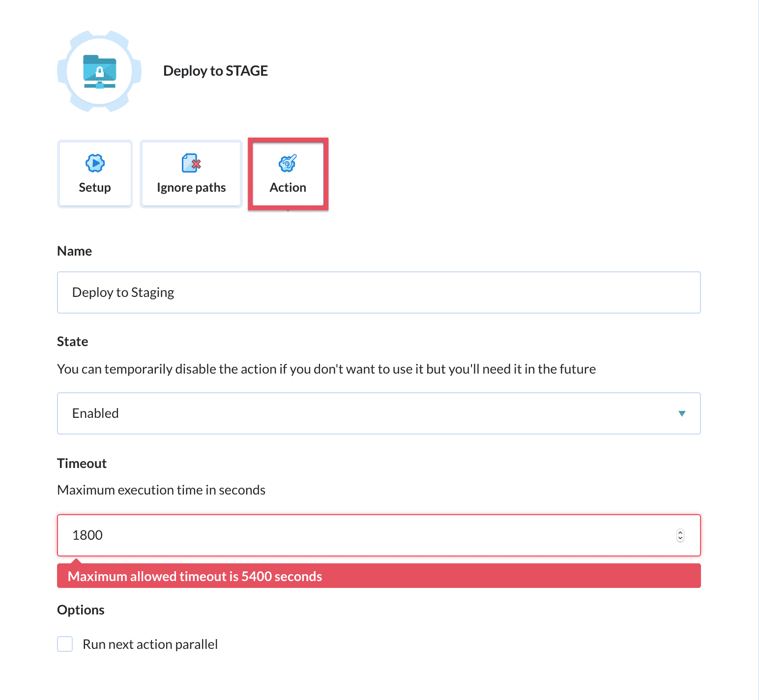Click the Deploy to STAGE title
759x700 pixels.
click(215, 71)
